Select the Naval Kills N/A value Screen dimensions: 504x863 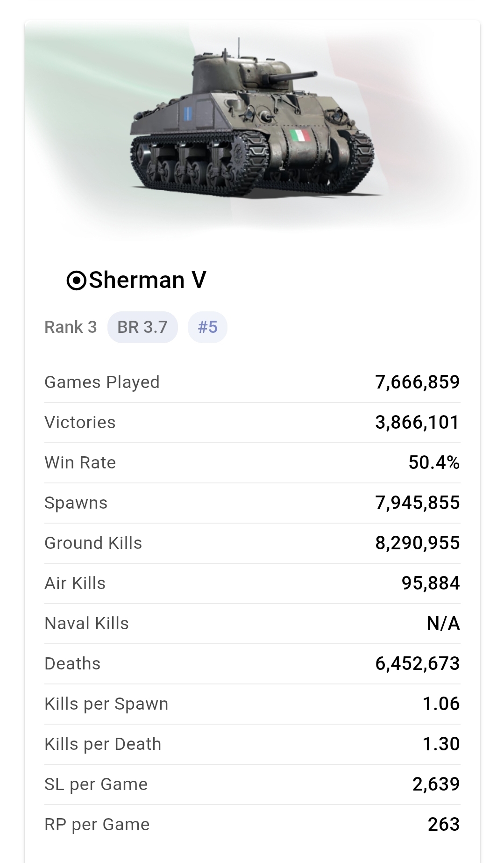coord(443,624)
